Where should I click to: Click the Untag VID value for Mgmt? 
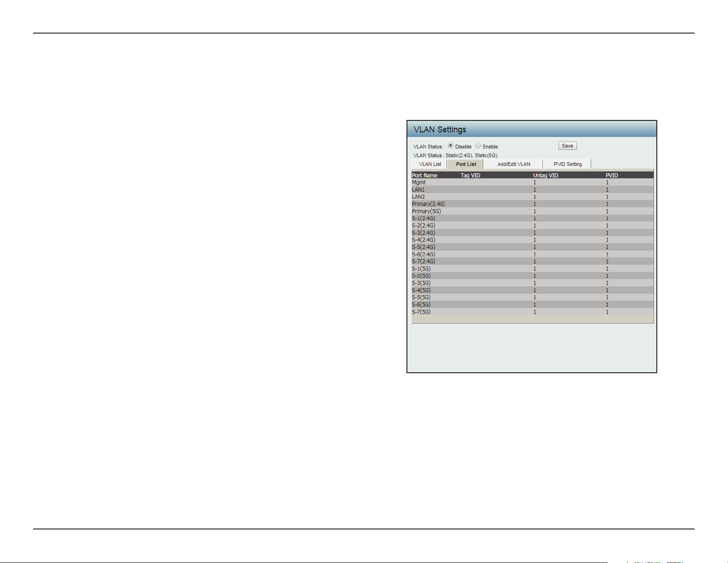535,182
